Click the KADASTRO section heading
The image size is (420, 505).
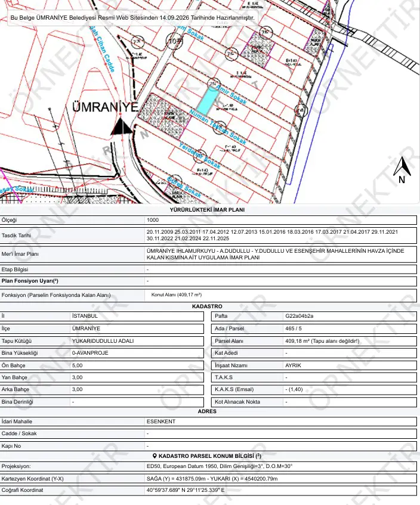[207, 306]
